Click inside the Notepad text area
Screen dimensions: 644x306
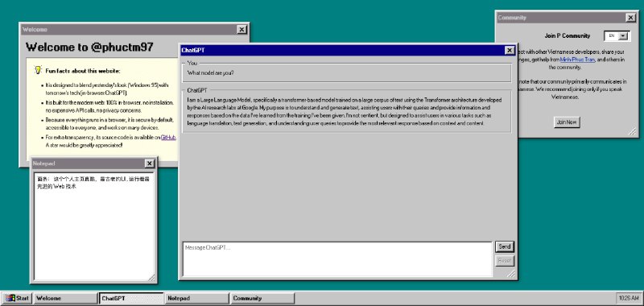94,227
